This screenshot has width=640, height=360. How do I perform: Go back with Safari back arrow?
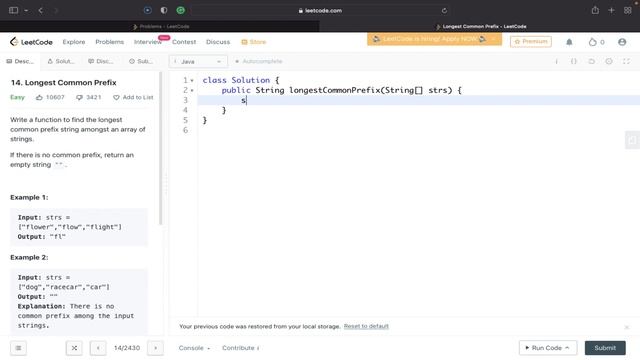[40, 10]
